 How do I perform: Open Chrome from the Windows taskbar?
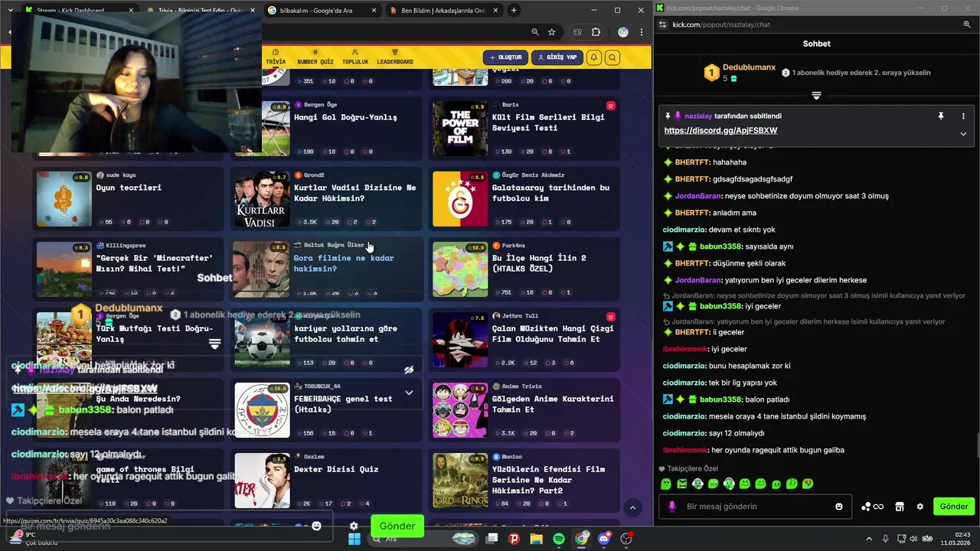(582, 539)
